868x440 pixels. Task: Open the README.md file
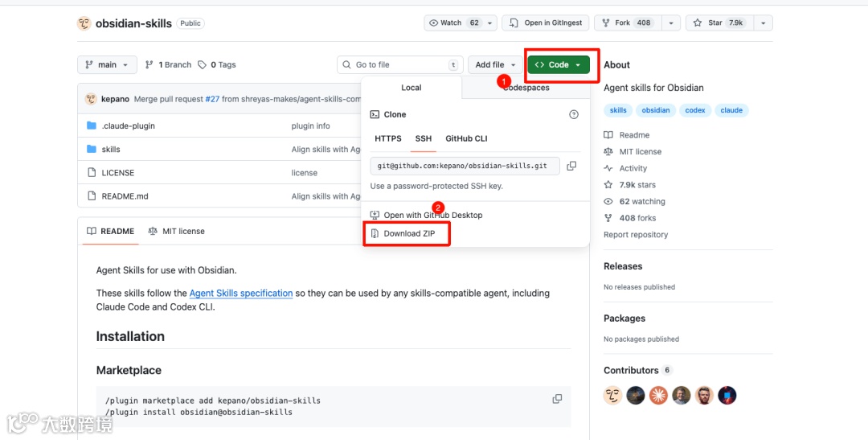[x=125, y=196]
